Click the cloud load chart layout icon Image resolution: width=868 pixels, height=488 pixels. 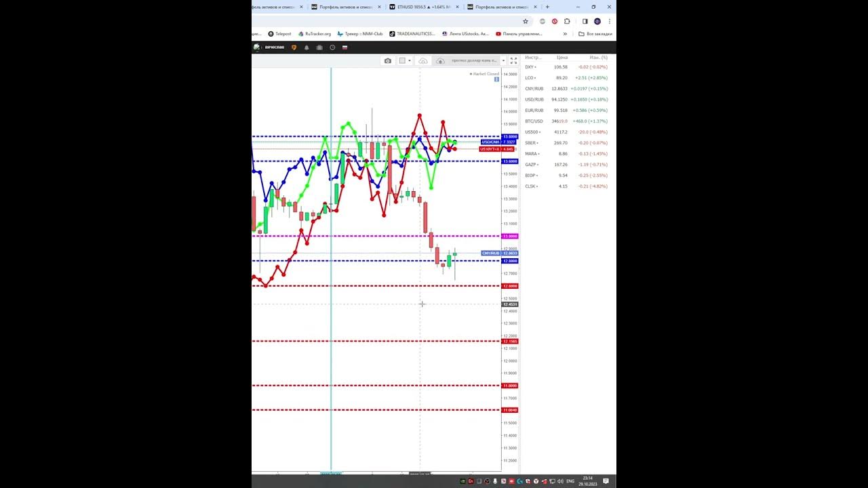point(423,61)
